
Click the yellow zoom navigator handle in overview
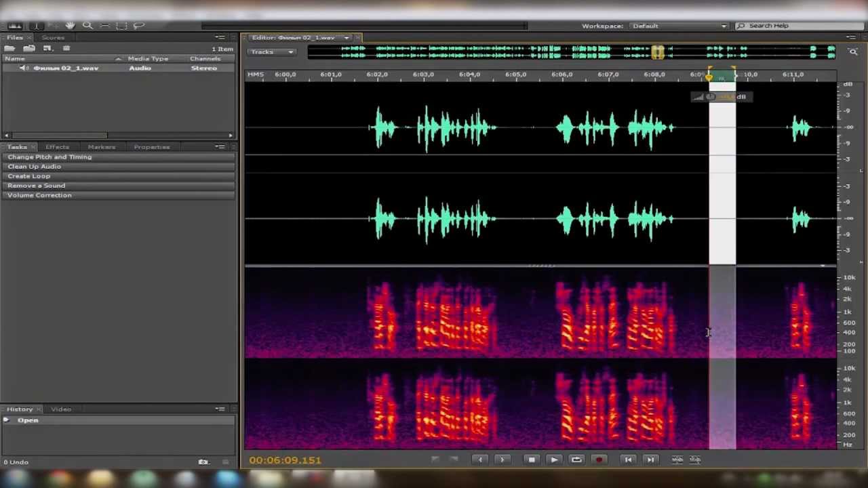coord(658,52)
